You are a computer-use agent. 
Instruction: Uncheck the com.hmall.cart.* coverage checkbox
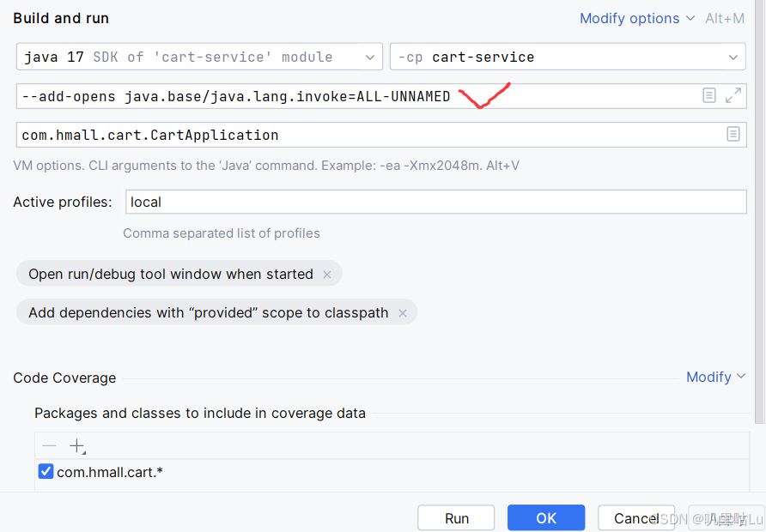pos(45,470)
